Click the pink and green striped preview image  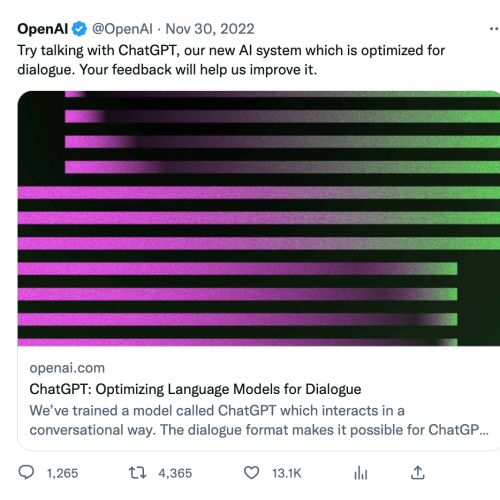point(259,218)
